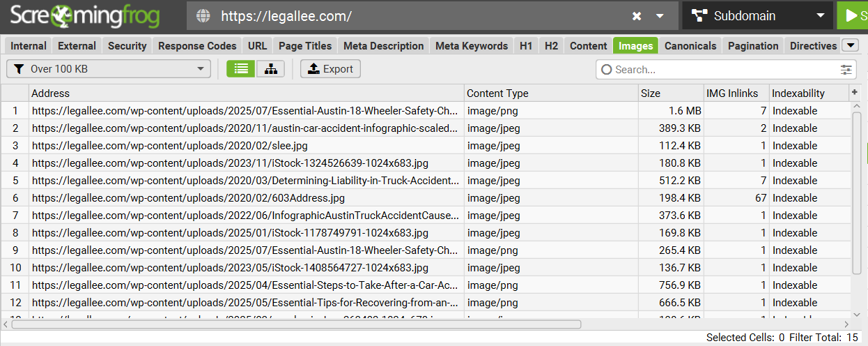Click the globe icon in the URL bar
868x346 pixels.
203,16
